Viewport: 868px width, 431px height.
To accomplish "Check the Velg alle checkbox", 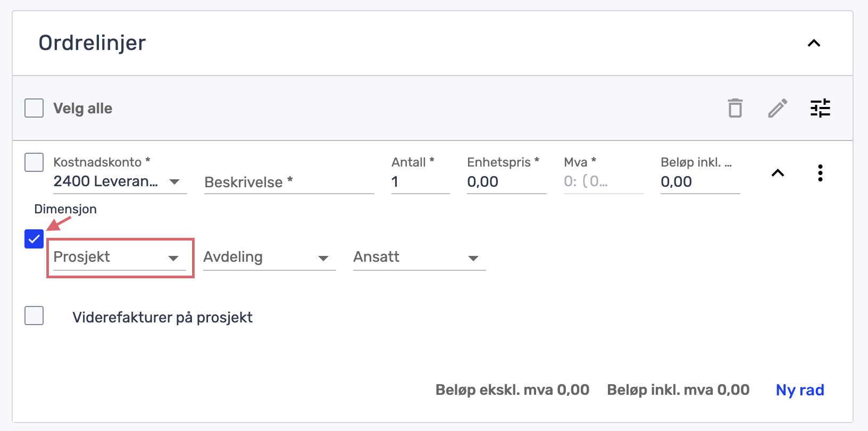I will coord(34,108).
